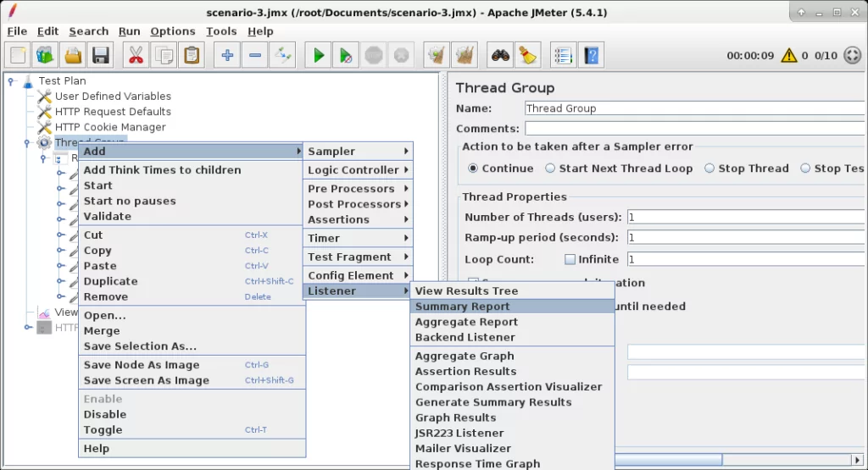The width and height of the screenshot is (868, 470).
Task: Click the Cut scissors toolbar icon
Action: click(x=136, y=55)
